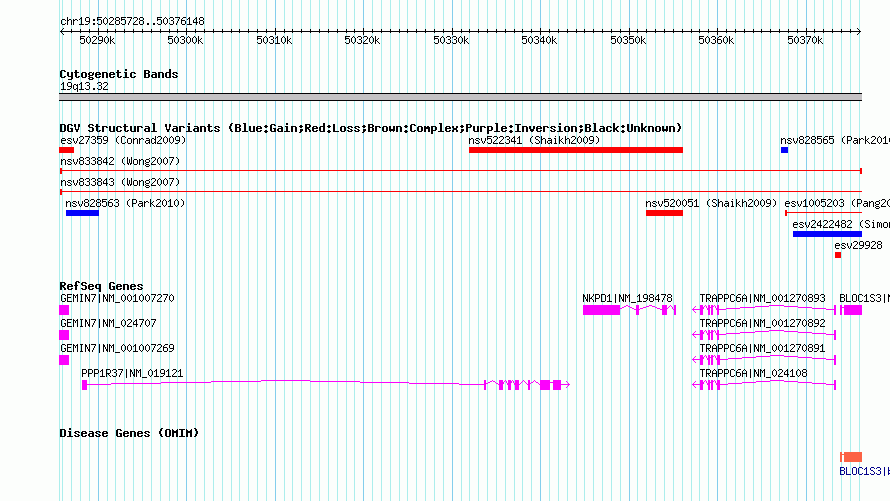Screen dimensions: 890x501
Task: Click the BLOC1S3 OMIM disease gene block
Action: pyautogui.click(x=851, y=457)
